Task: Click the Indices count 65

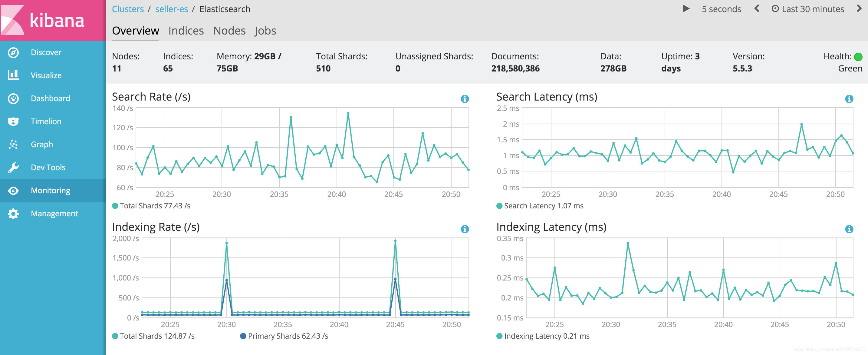Action: (x=168, y=68)
